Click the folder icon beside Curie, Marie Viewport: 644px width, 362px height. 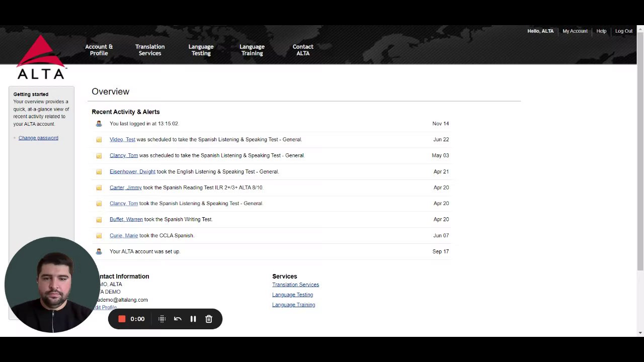click(99, 236)
